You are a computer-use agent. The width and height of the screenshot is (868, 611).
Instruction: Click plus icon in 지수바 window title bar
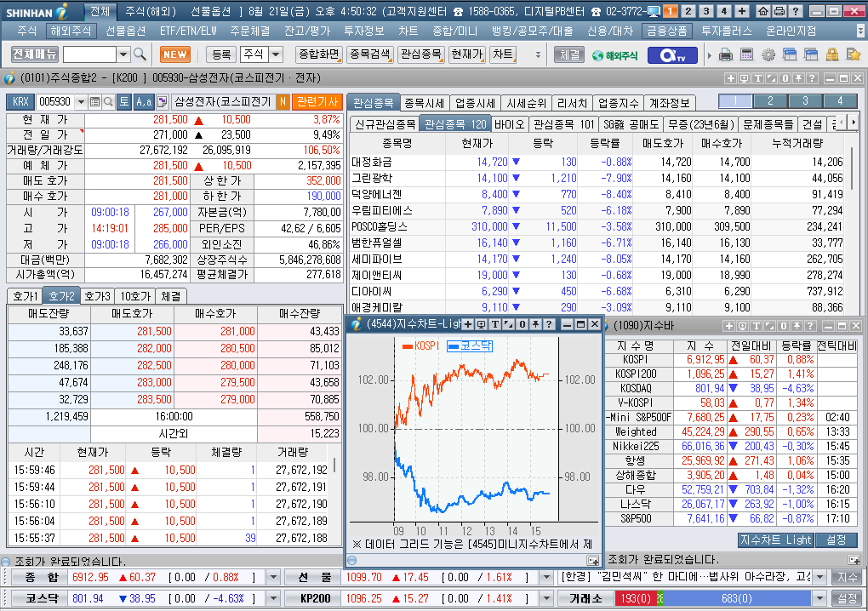tap(729, 326)
